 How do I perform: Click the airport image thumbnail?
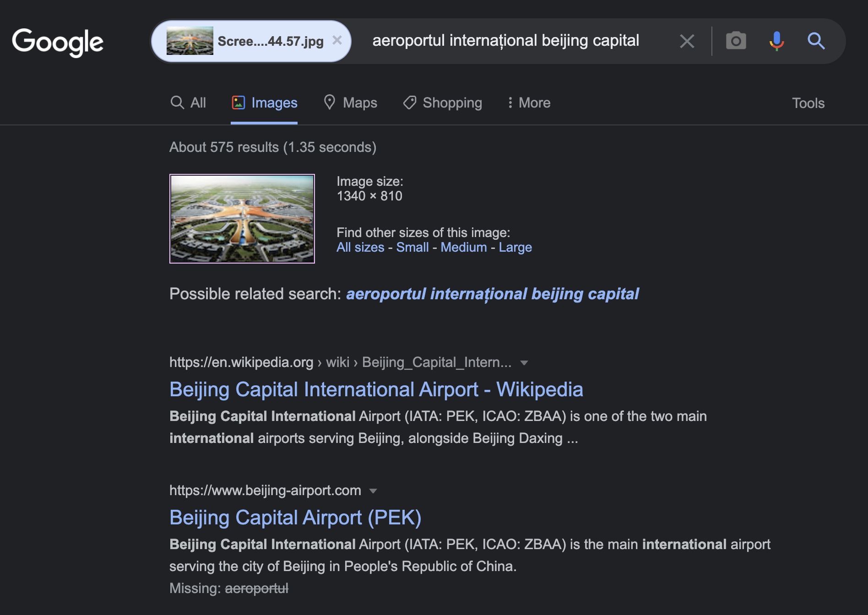tap(242, 219)
